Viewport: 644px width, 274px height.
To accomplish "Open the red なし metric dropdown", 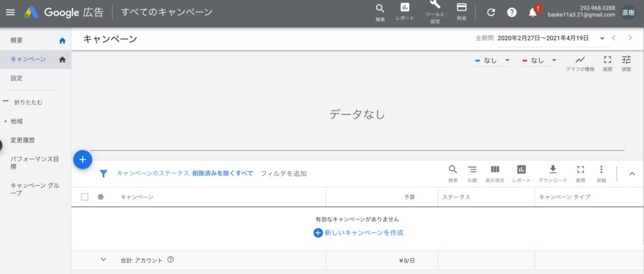I will pos(539,60).
